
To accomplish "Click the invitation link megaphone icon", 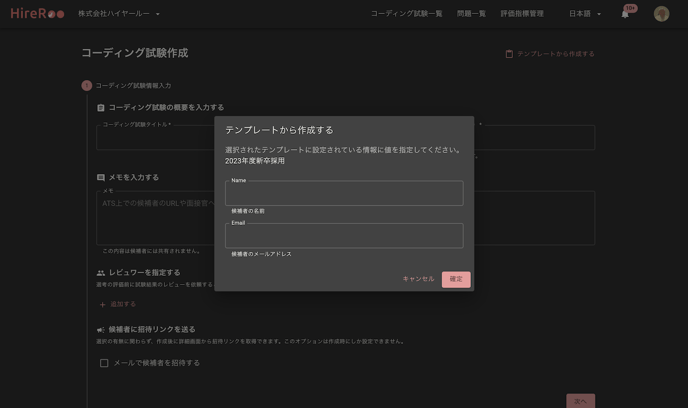I will [x=101, y=329].
